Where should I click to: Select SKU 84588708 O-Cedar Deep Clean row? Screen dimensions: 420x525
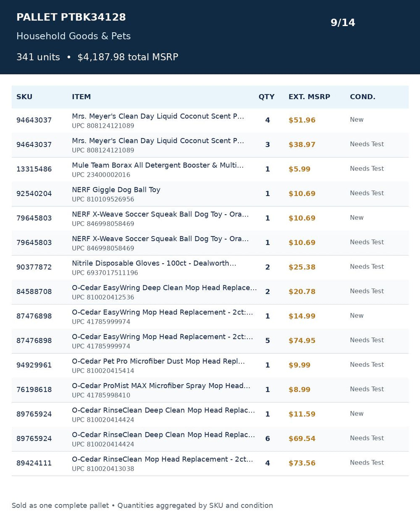pos(210,292)
